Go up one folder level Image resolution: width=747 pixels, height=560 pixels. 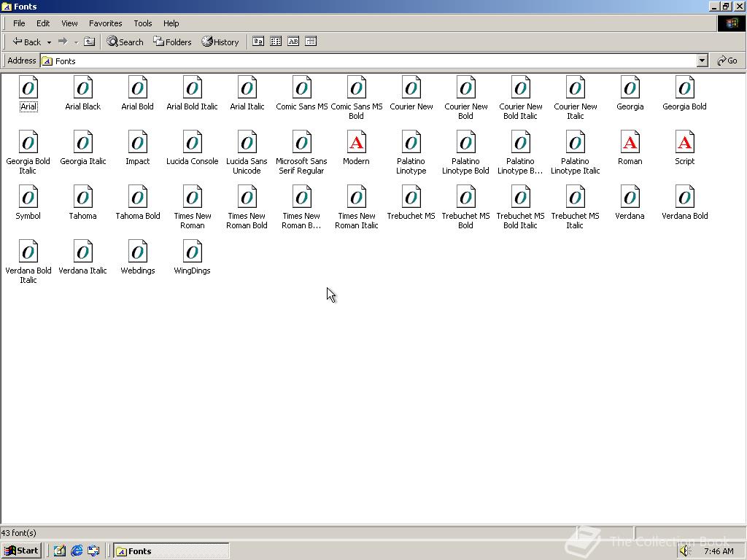coord(90,42)
